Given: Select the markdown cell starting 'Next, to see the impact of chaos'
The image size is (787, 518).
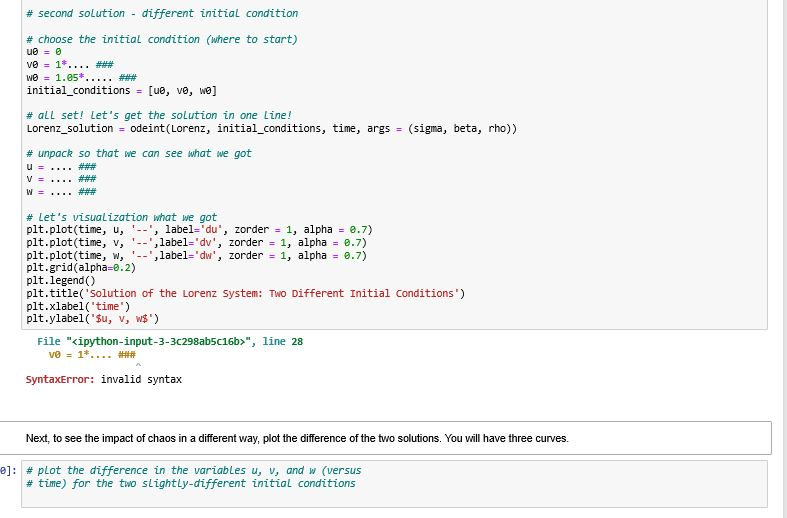Looking at the screenshot, I should pyautogui.click(x=385, y=438).
